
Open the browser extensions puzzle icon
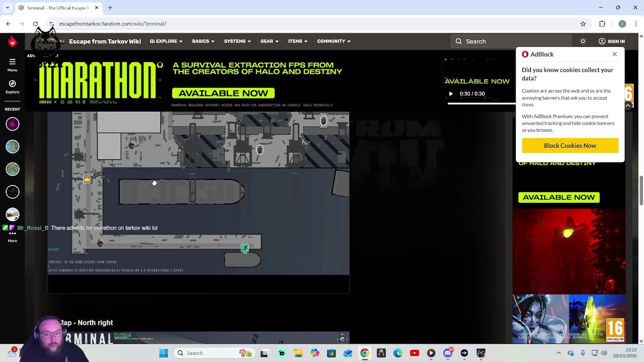[602, 24]
